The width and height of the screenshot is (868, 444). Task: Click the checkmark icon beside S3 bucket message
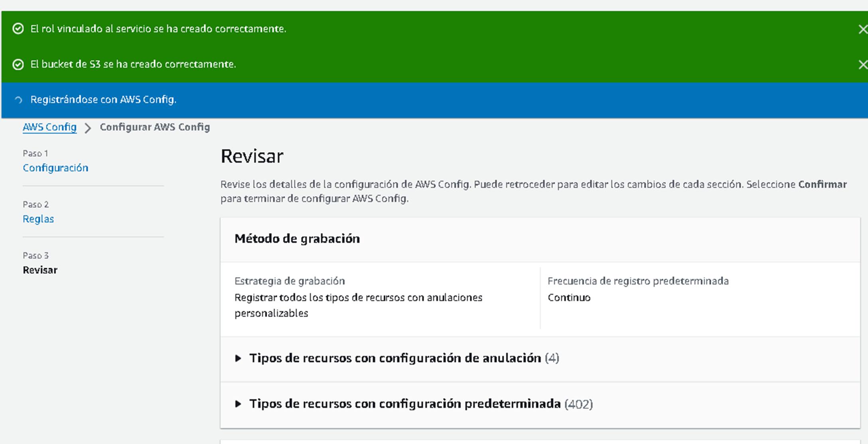(x=18, y=64)
